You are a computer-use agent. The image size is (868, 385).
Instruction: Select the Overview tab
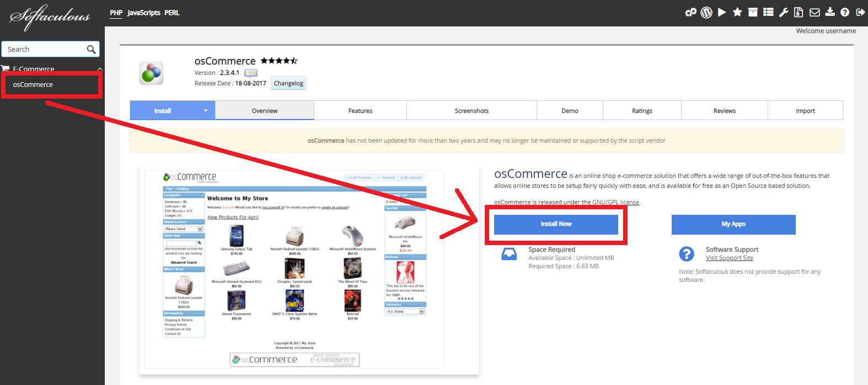tap(265, 111)
